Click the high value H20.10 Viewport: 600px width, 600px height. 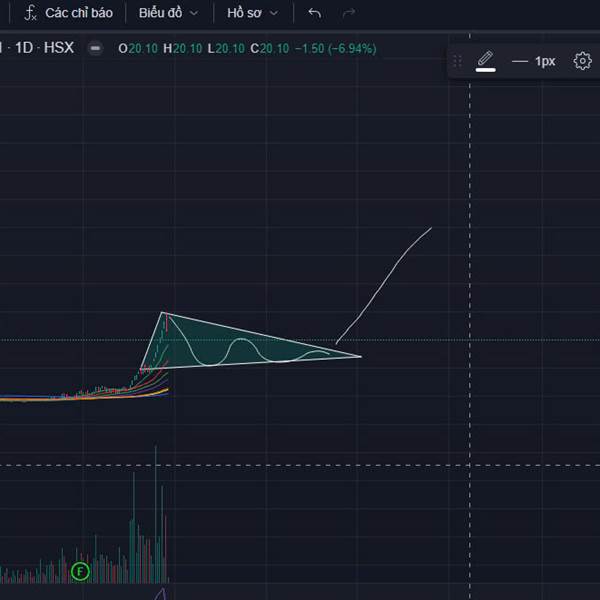(183, 49)
